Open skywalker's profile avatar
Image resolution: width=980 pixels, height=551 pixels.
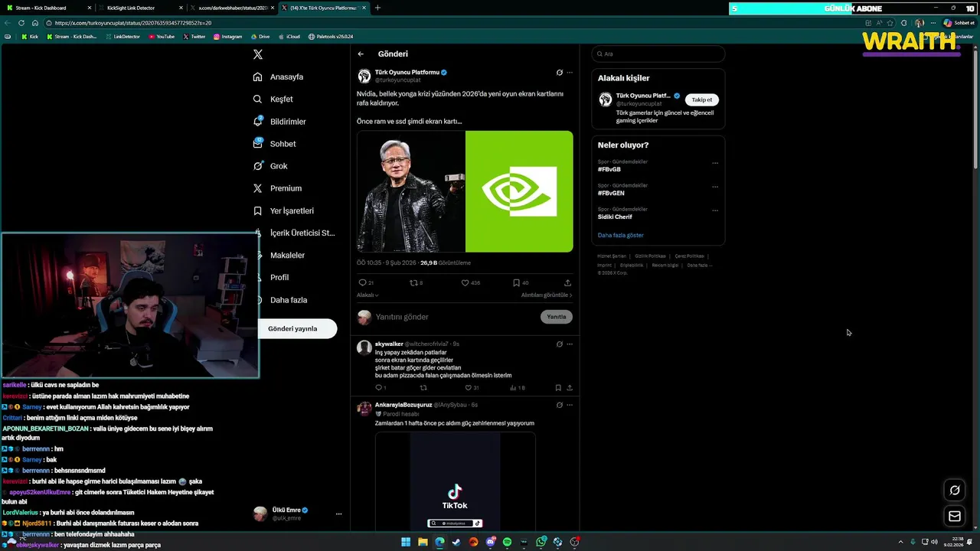364,347
